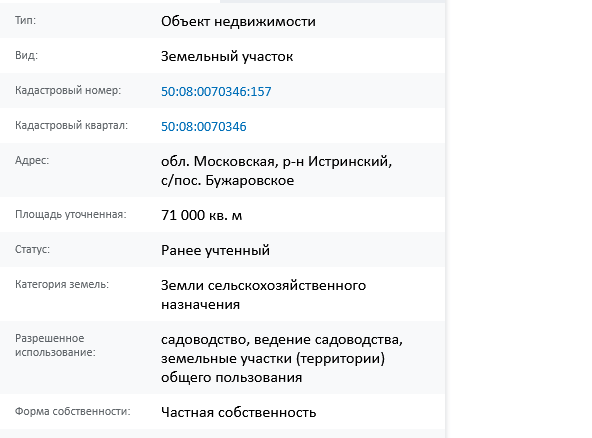
Task: Click the 'Адрес:' label
Action: [32, 160]
